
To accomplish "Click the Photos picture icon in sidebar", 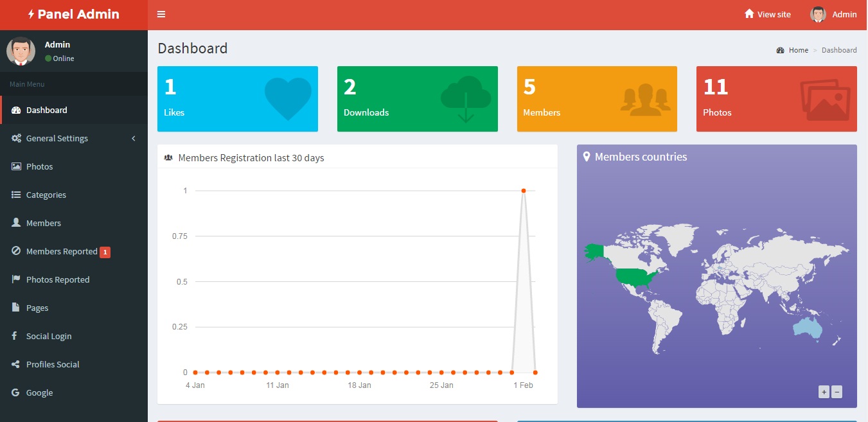I will point(16,166).
